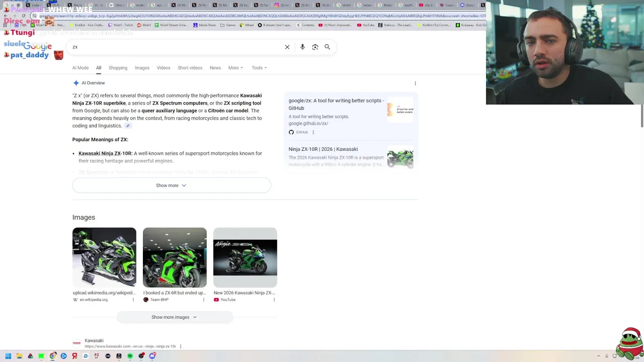This screenshot has height=362, width=644.
Task: Start voice search with the microphone icon
Action: (302, 47)
